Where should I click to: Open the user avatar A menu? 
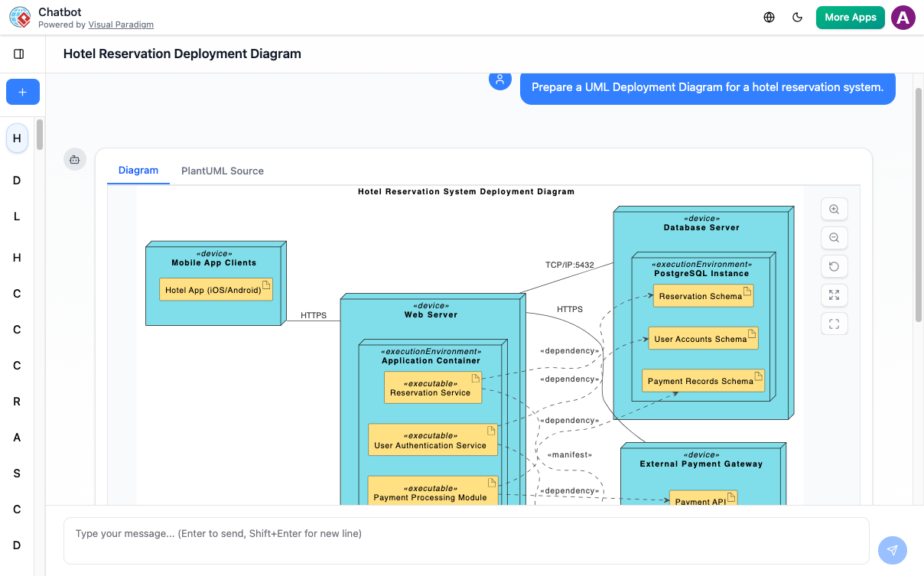[903, 17]
